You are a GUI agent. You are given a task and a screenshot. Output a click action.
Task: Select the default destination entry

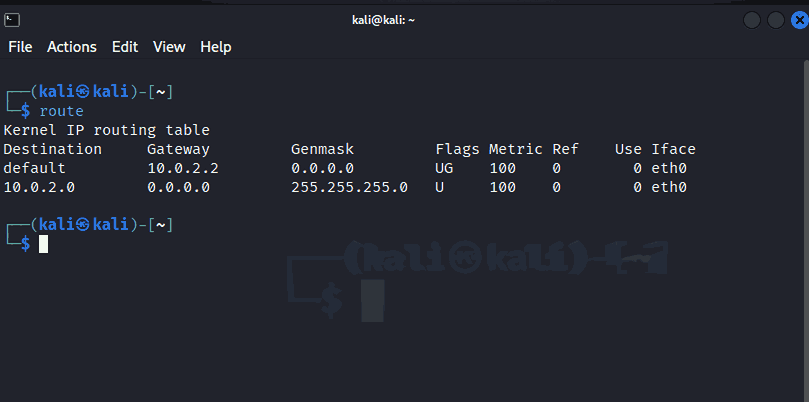tap(34, 168)
